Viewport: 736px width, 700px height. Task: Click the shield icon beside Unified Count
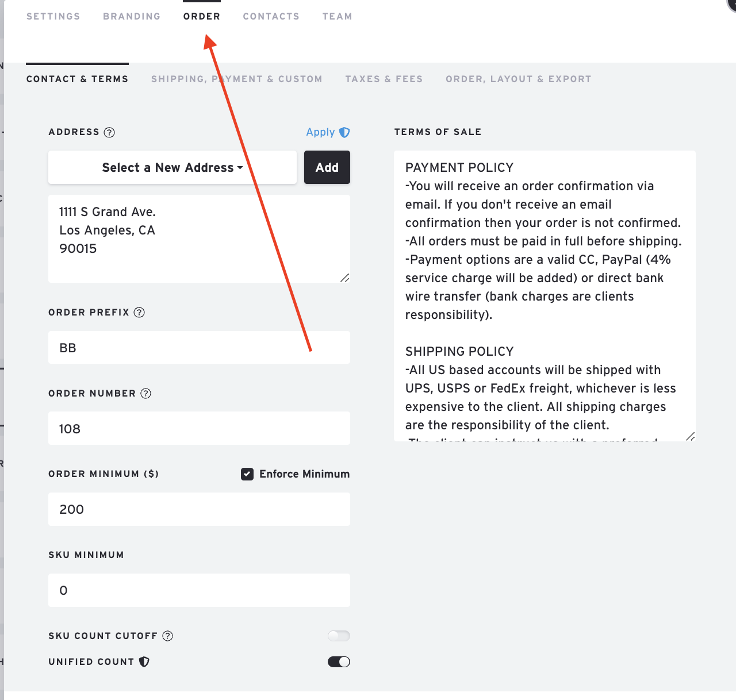(x=144, y=661)
